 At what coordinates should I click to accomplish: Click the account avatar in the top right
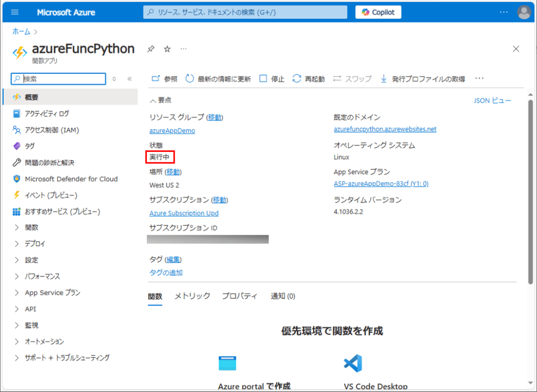[524, 12]
